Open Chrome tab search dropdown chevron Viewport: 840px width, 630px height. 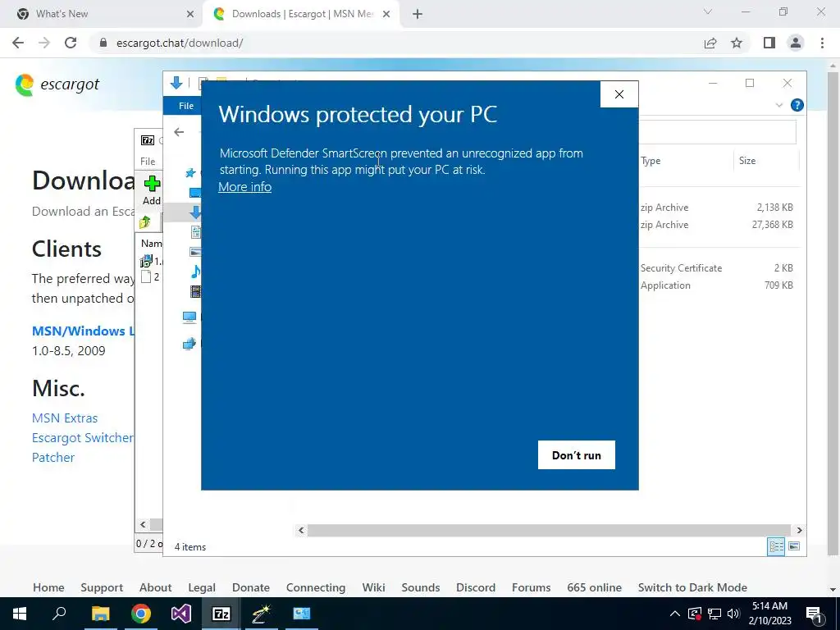point(708,11)
